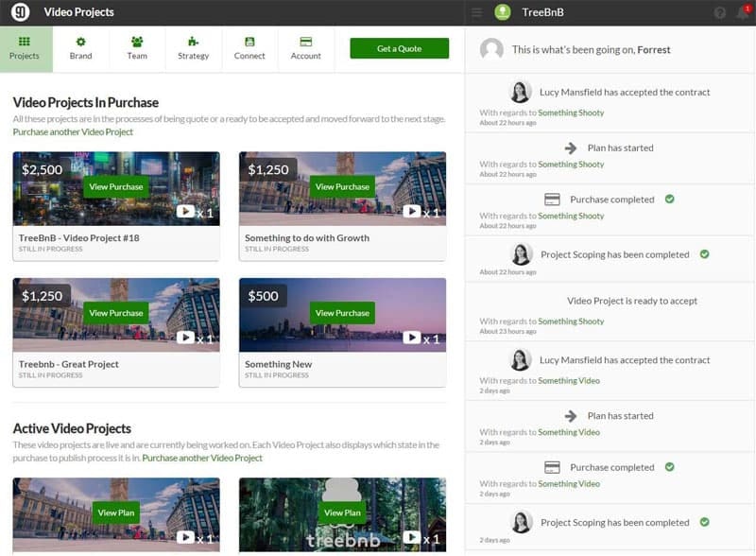Click View Purchase on TreeBnB Video Project #18
Image resolution: width=756 pixels, height=556 pixels.
115,187
